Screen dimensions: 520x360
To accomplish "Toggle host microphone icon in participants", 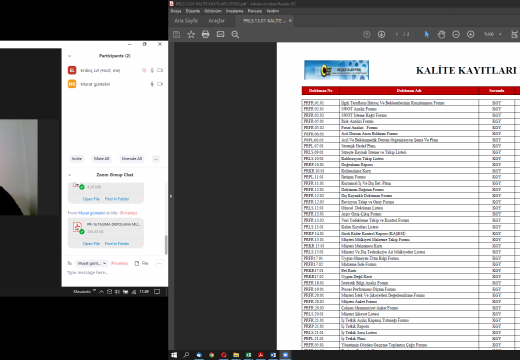I will (x=152, y=70).
